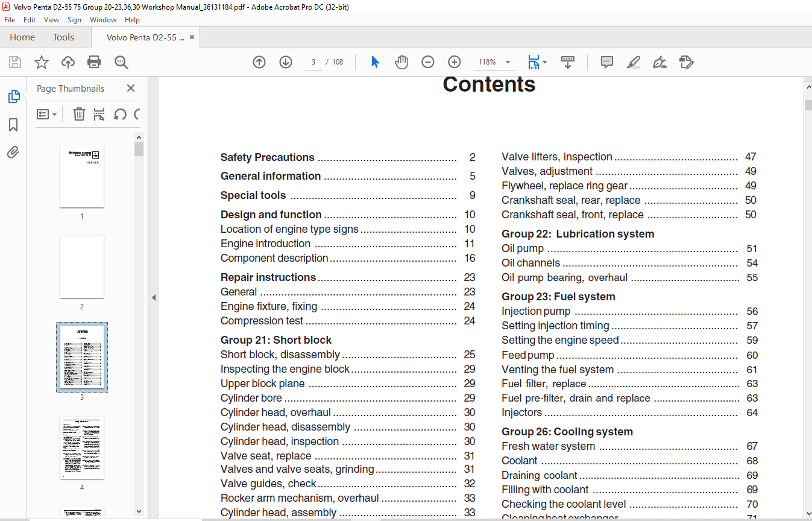This screenshot has width=812, height=521.
Task: Zoom in with the plus button
Action: click(x=455, y=62)
